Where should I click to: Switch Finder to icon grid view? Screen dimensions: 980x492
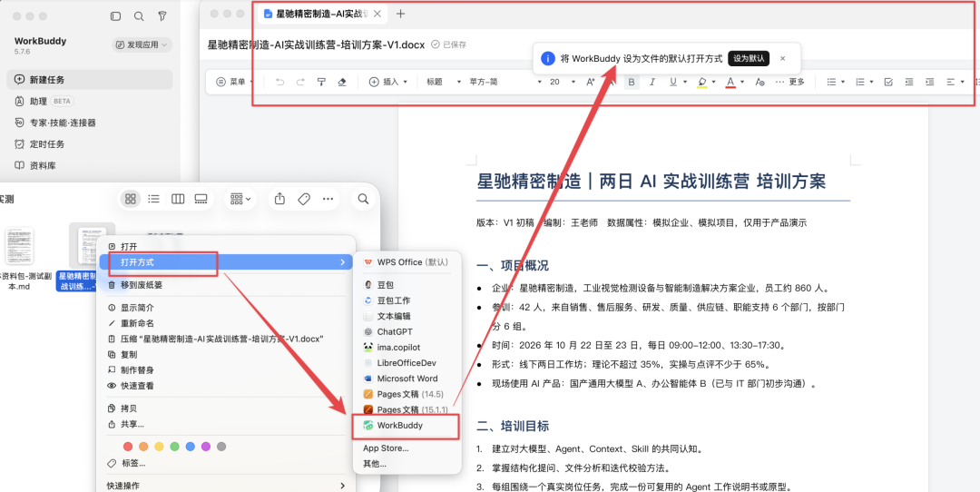131,199
